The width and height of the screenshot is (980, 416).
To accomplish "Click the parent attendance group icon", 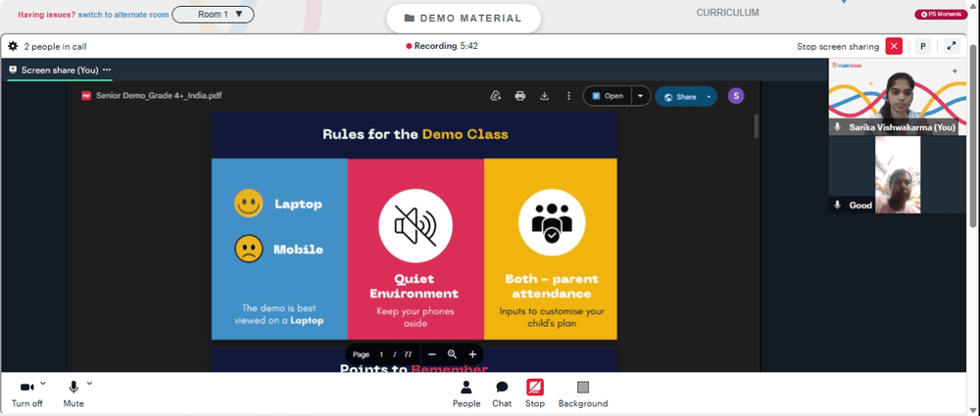I will point(552,222).
